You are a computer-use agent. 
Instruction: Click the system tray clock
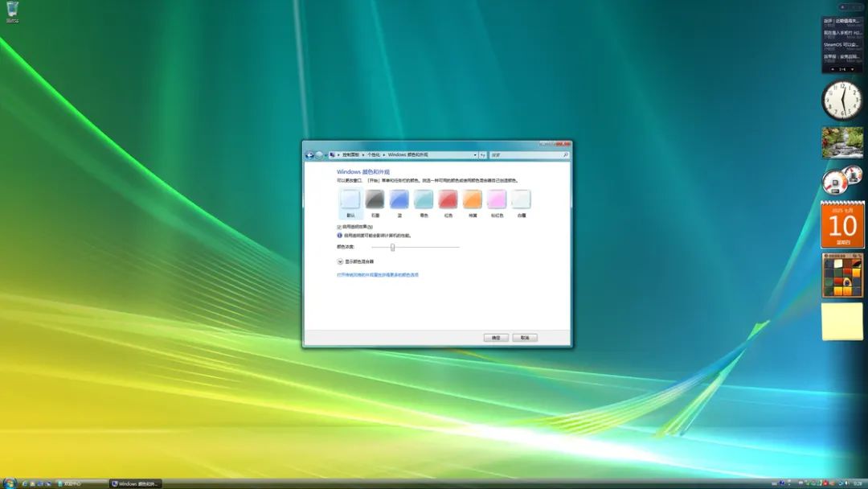(858, 484)
